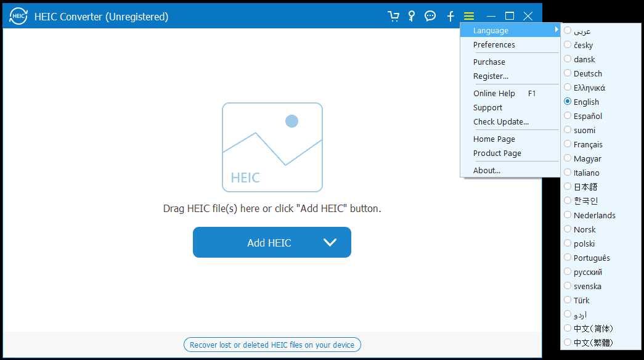Choose Check Update... menu item
This screenshot has height=360, width=644.
510,121
